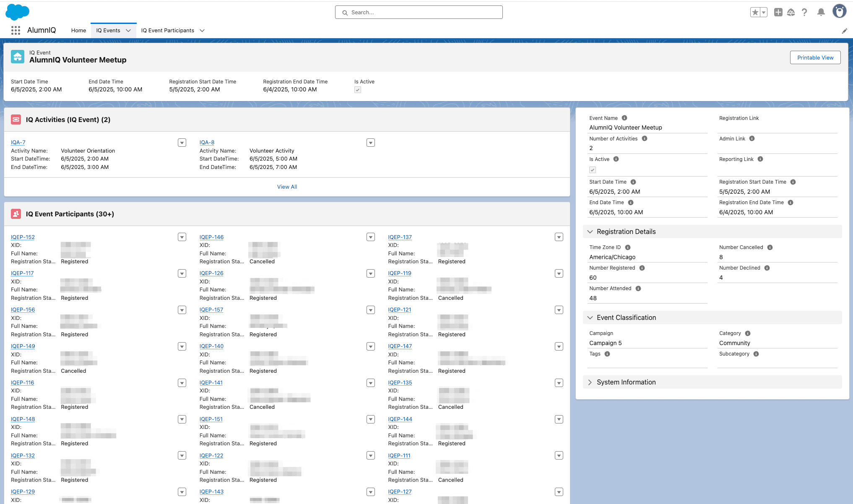Go to the Home tab
This screenshot has width=853, height=504.
coord(78,30)
